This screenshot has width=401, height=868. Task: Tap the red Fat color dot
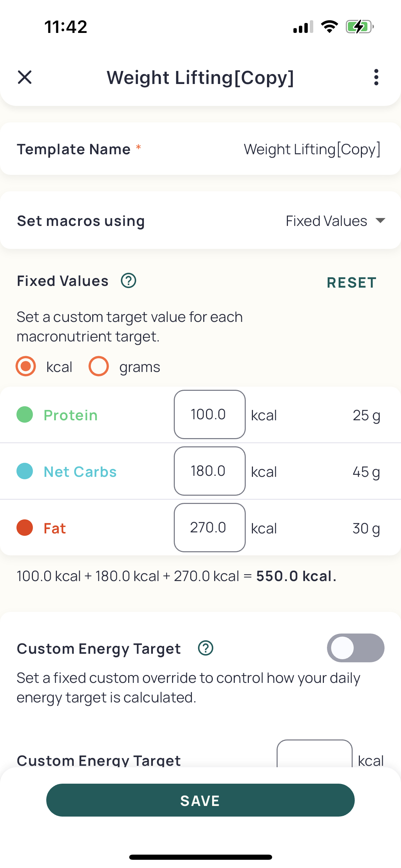pyautogui.click(x=25, y=528)
